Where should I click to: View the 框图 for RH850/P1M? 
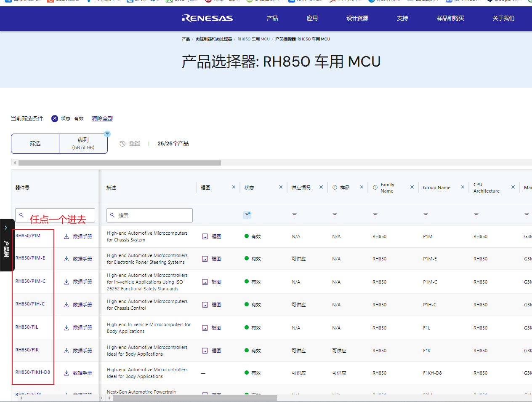tap(211, 236)
